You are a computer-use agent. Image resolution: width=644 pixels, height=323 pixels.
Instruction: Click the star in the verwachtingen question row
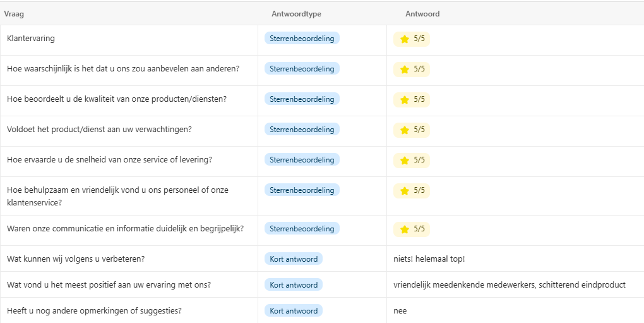tap(405, 130)
